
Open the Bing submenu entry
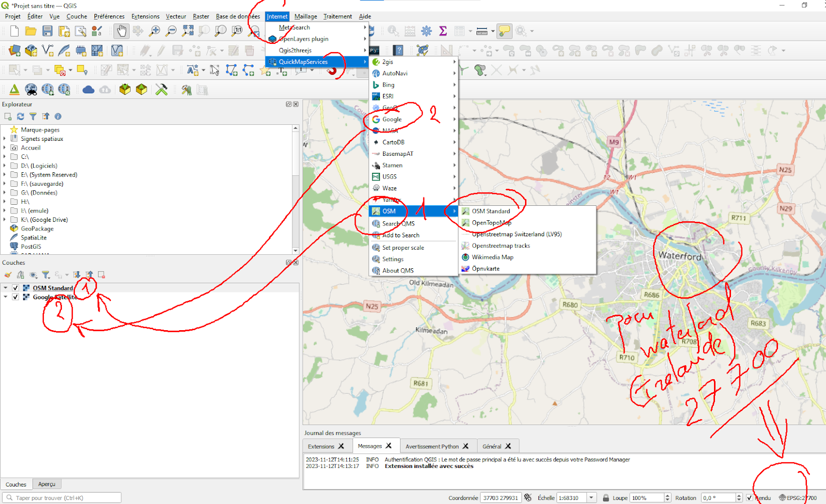(414, 85)
